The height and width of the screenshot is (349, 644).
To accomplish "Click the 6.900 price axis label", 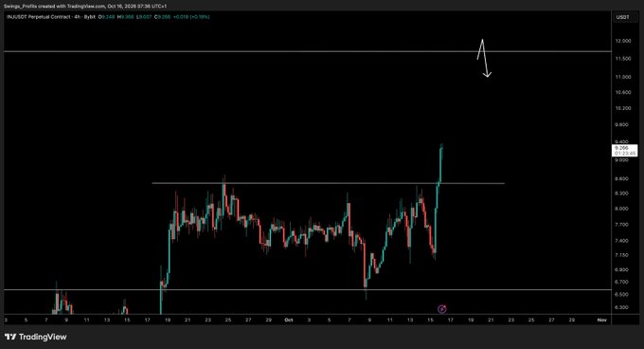I will coord(622,269).
